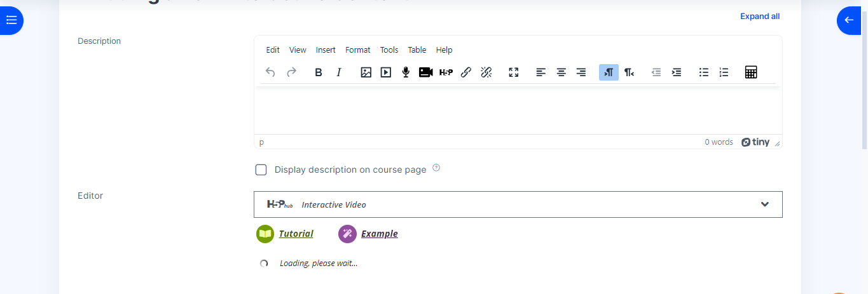Toggle the right-to-left text direction button
868x294 pixels.
pyautogui.click(x=629, y=72)
